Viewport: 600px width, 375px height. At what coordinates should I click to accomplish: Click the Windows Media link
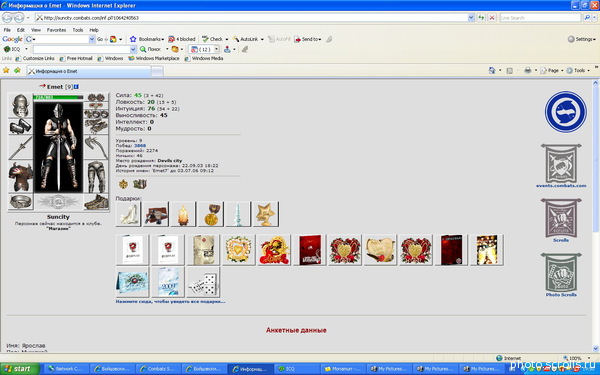click(x=204, y=59)
